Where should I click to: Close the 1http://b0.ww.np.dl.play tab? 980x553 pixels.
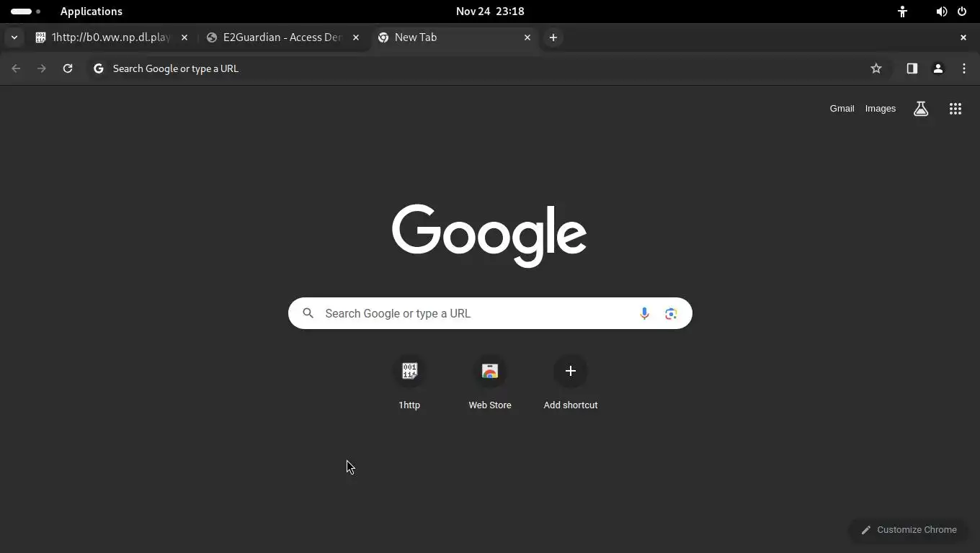[x=184, y=37]
